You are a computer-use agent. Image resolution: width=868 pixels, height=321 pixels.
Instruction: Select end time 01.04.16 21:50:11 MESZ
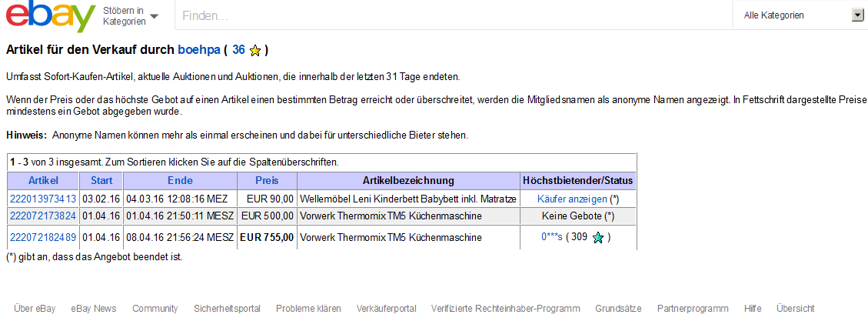[x=180, y=216]
